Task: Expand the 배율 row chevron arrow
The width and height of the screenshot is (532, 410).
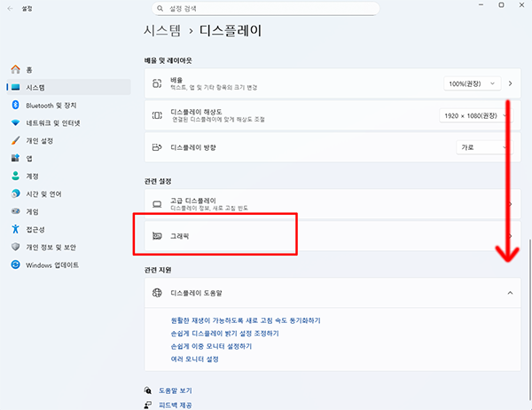Action: tap(511, 83)
